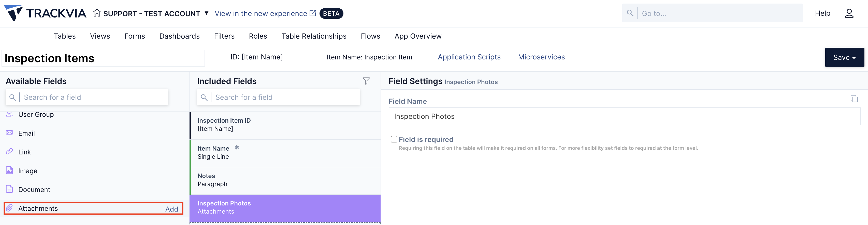
Task: Open the Views menu
Action: coord(100,36)
